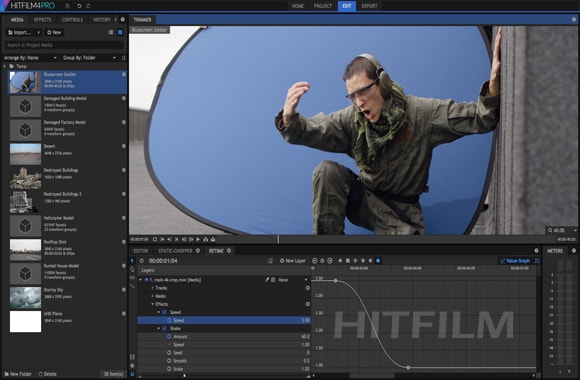This screenshot has width=580, height=380.
Task: Click the Delete button in media panel
Action: (x=48, y=374)
